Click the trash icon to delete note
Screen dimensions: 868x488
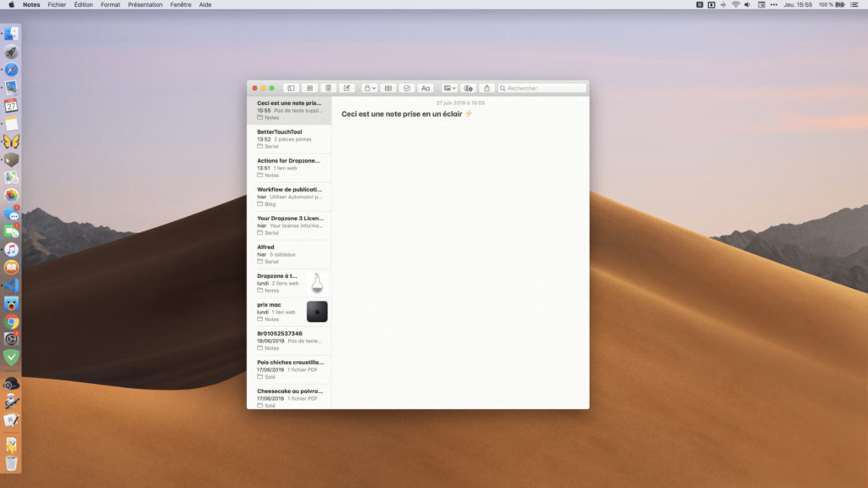pos(328,88)
